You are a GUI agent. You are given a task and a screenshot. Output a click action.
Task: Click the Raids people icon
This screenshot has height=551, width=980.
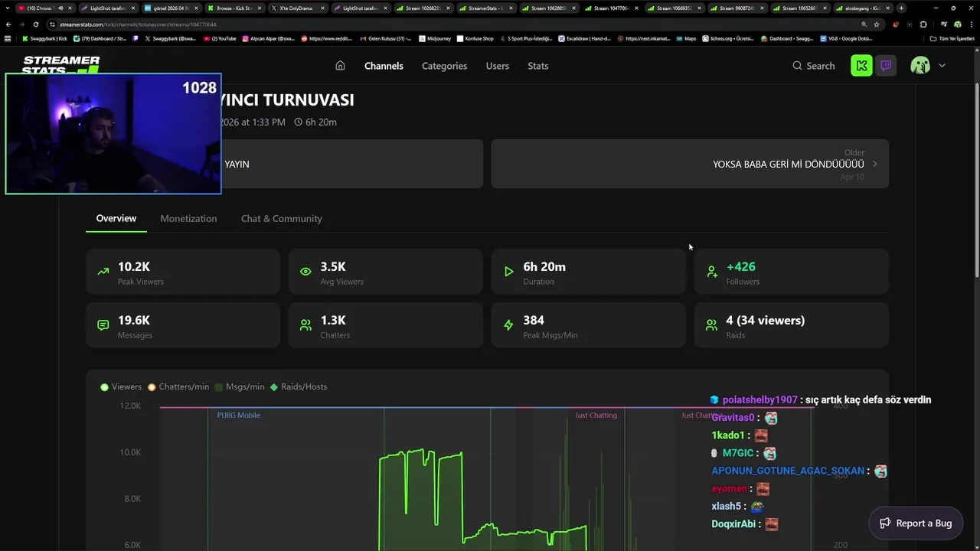(x=711, y=325)
